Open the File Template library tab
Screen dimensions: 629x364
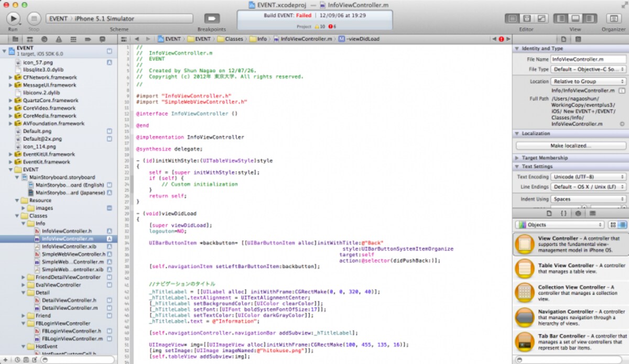tap(549, 213)
